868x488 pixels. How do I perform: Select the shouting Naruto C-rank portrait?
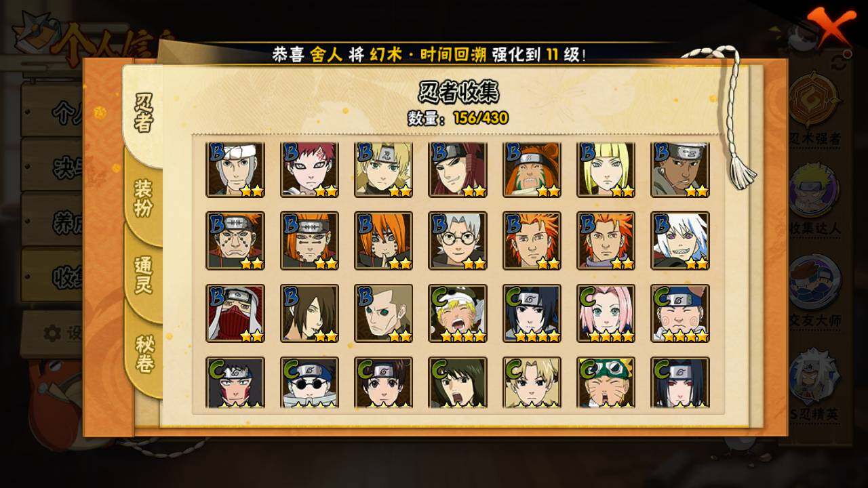point(458,312)
